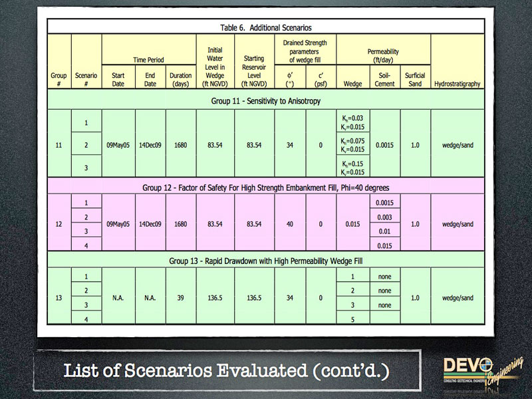The image size is (532, 399).
Task: Select the duration value 39 in Group 13
Action: pos(180,298)
